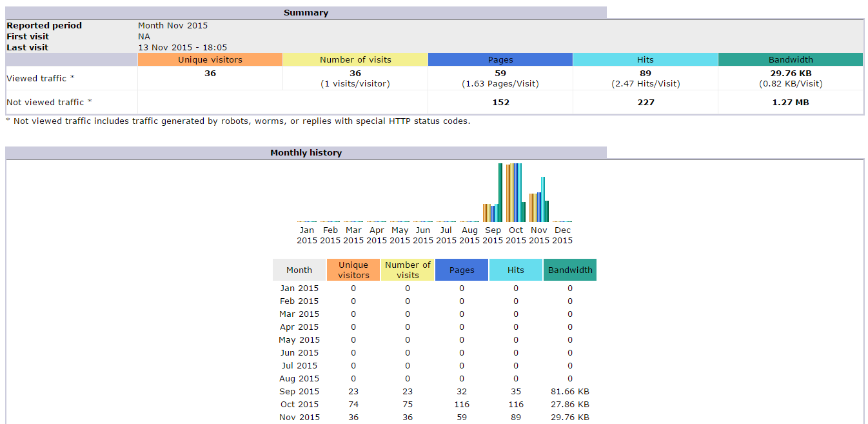Click the 'Dec 2015' label under the chart
Viewport: 868px width, 424px height.
click(562, 235)
